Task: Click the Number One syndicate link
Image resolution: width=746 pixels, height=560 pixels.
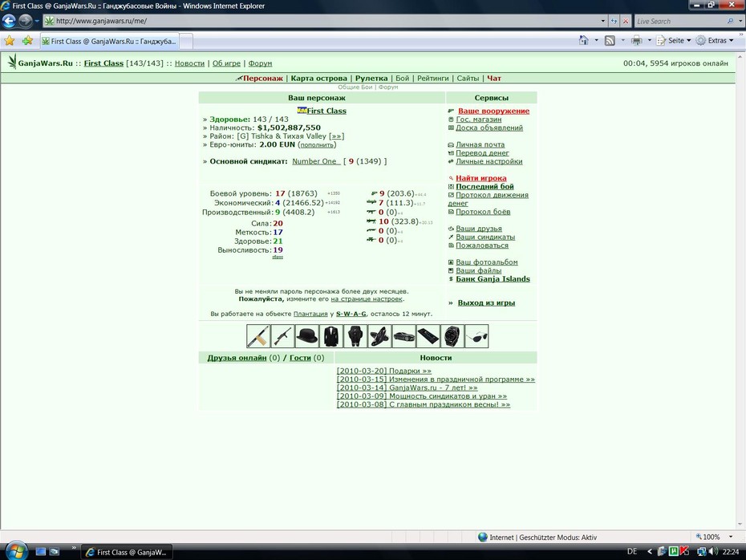Action: 315,161
